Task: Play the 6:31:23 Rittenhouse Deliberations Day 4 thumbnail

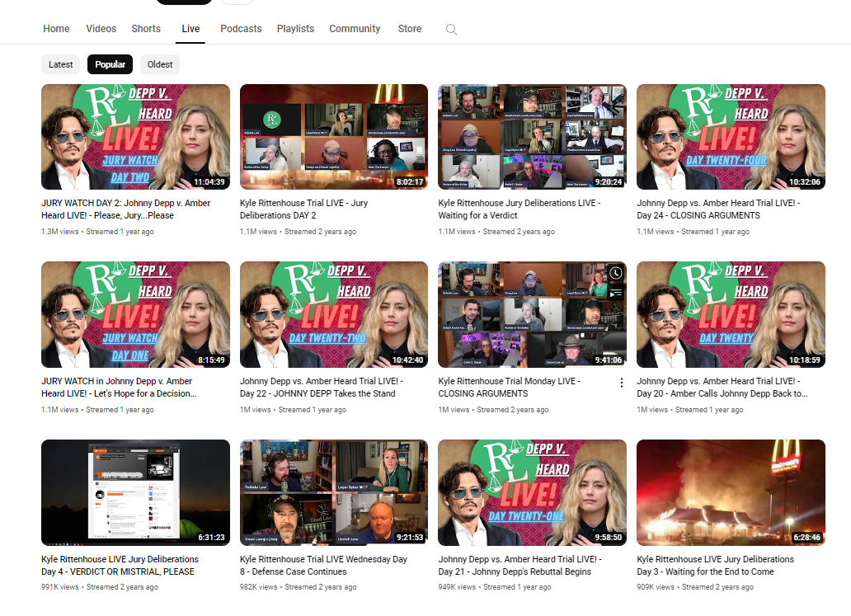Action: click(x=136, y=492)
